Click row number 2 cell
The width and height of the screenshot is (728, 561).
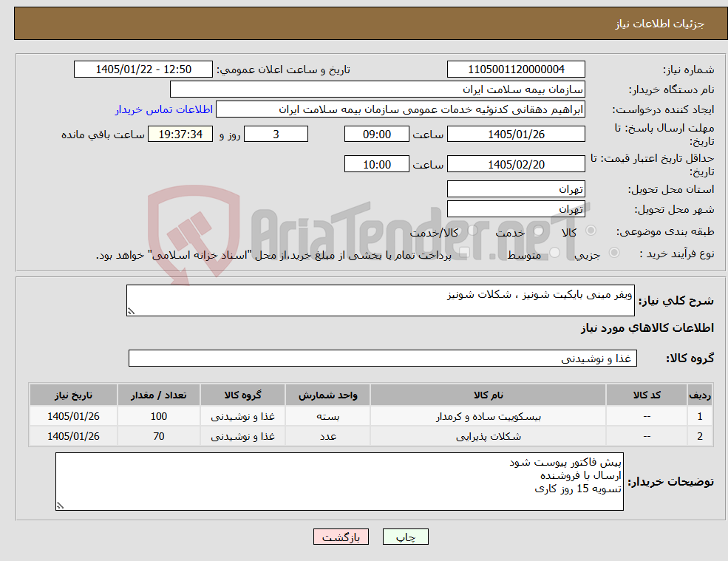click(700, 437)
